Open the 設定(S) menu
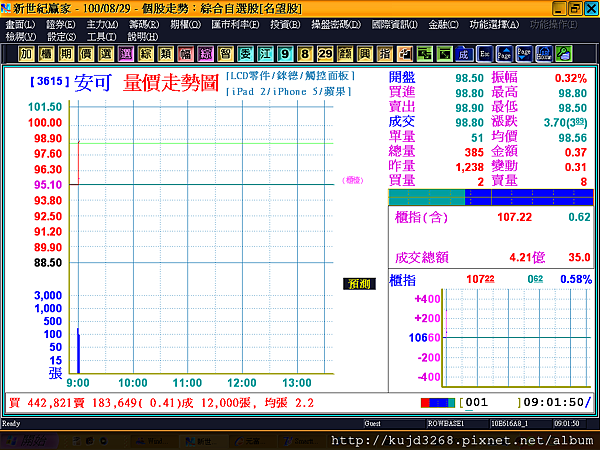 61,37
